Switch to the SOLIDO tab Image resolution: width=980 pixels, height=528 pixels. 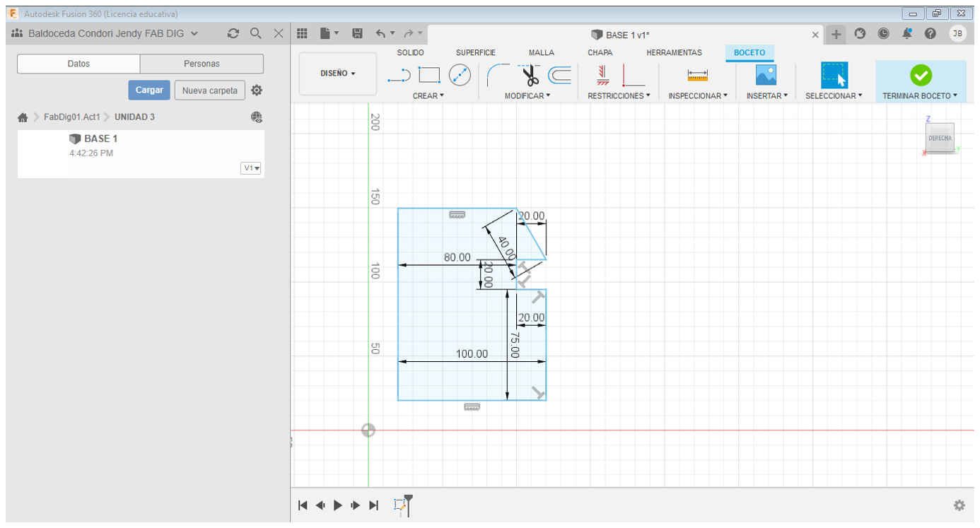tap(410, 53)
